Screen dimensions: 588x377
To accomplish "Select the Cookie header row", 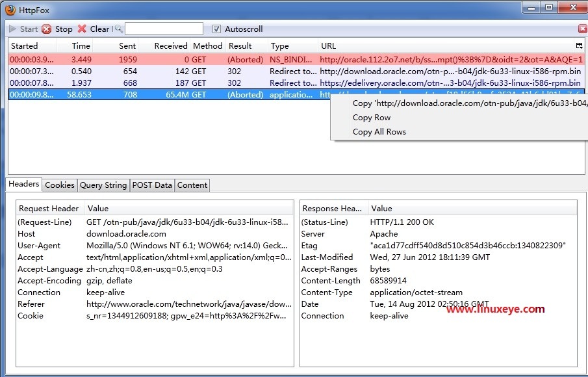I will click(x=155, y=315).
